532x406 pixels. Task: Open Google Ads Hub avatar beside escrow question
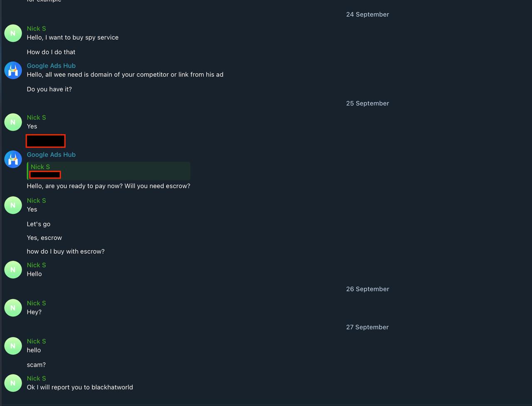[13, 159]
